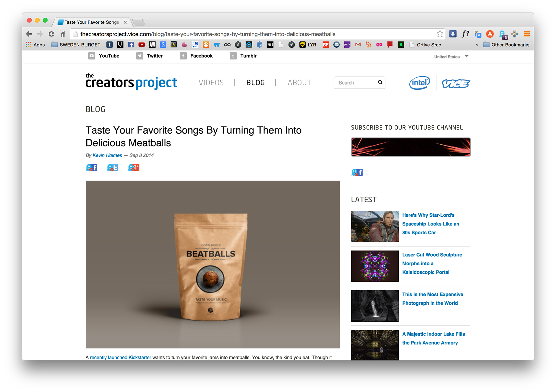This screenshot has height=392, width=556.
Task: Open the Chrome hamburger menu
Action: 527,34
